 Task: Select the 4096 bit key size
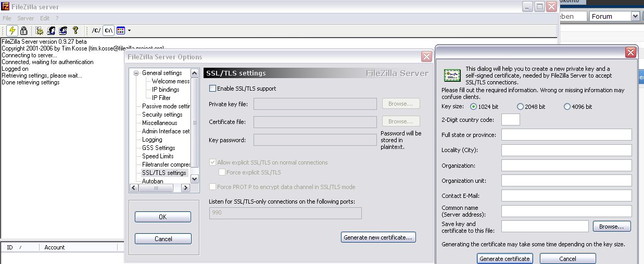[x=567, y=107]
